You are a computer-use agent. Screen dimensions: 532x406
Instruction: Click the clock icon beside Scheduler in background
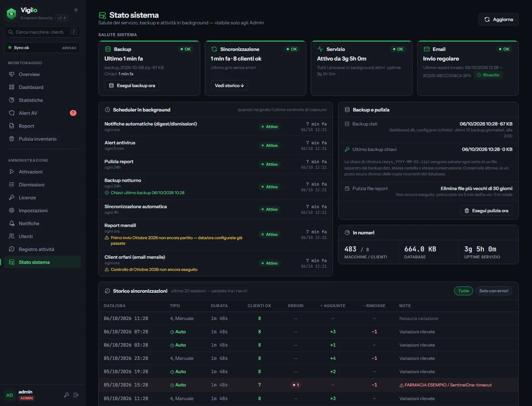[108, 110]
